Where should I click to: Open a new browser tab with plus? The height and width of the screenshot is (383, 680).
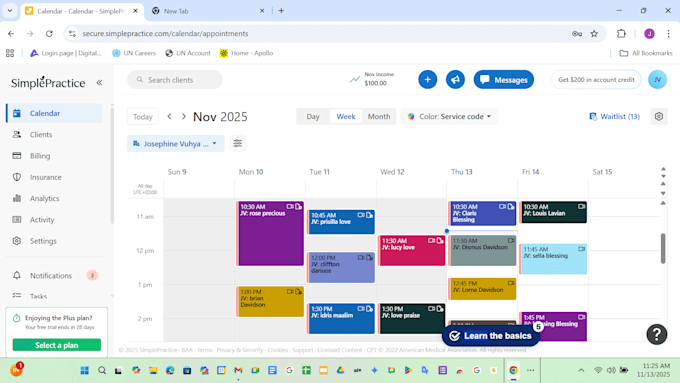tap(281, 11)
